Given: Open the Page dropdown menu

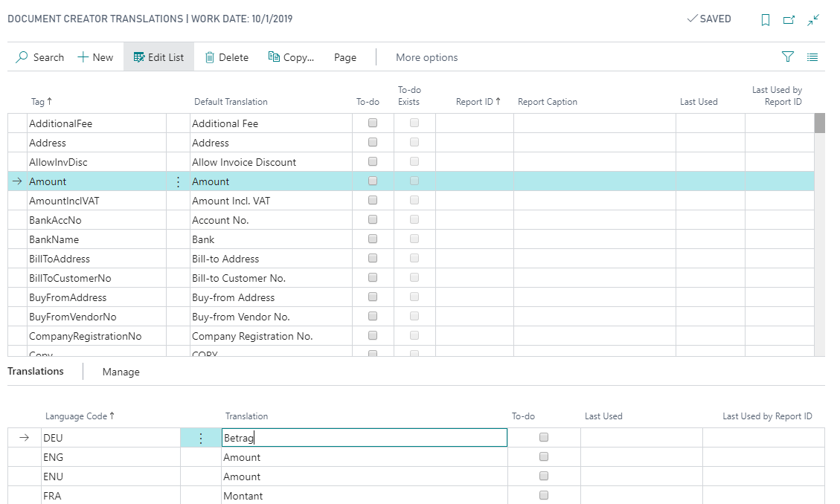Looking at the screenshot, I should tap(345, 57).
